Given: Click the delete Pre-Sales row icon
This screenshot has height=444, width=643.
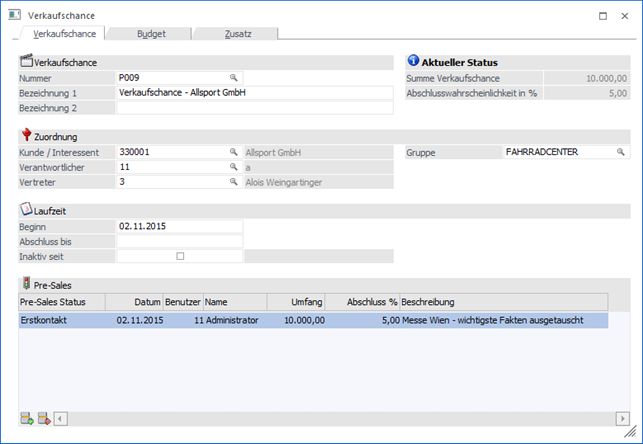Looking at the screenshot, I should pos(43,417).
